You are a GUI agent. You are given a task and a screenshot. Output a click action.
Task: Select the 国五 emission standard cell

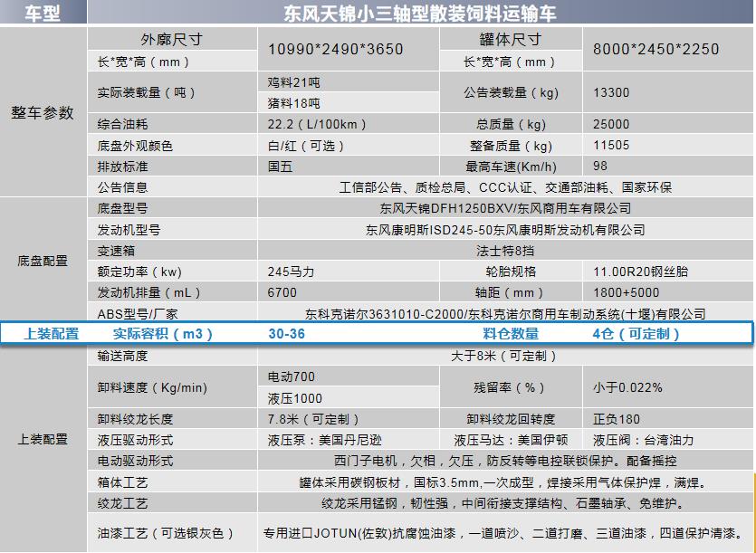coord(281,167)
